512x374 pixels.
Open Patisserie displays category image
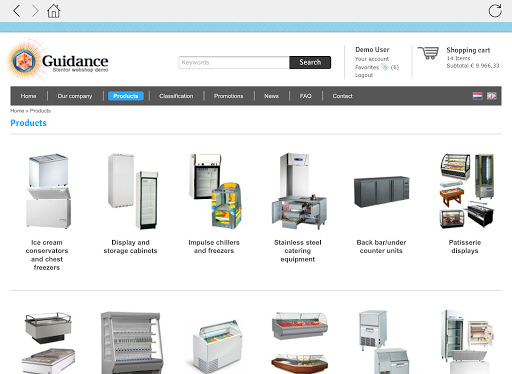[x=466, y=191]
